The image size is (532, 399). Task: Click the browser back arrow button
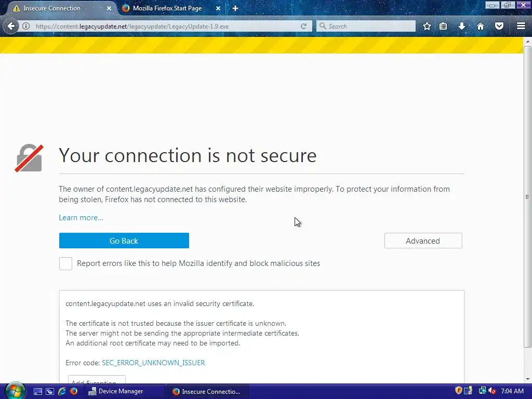(x=11, y=26)
